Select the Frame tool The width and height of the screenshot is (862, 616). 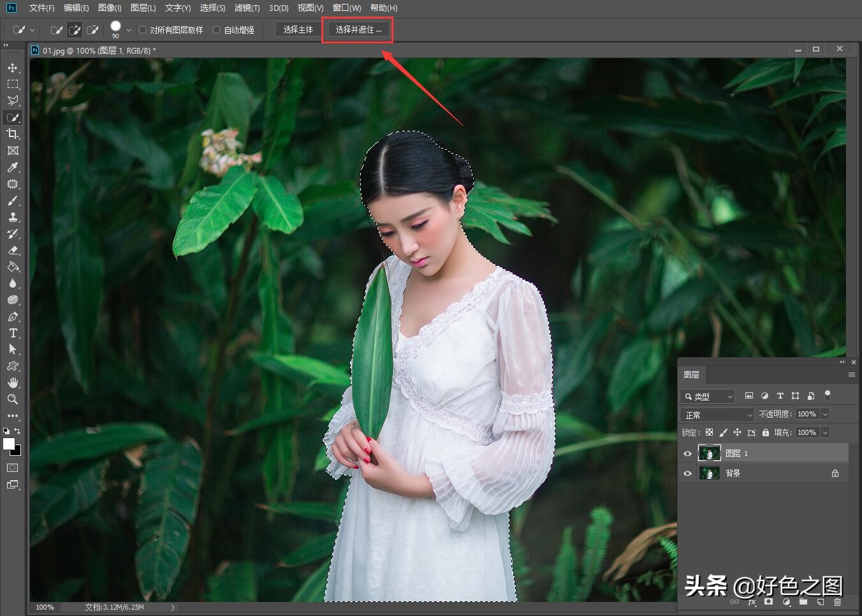point(13,150)
